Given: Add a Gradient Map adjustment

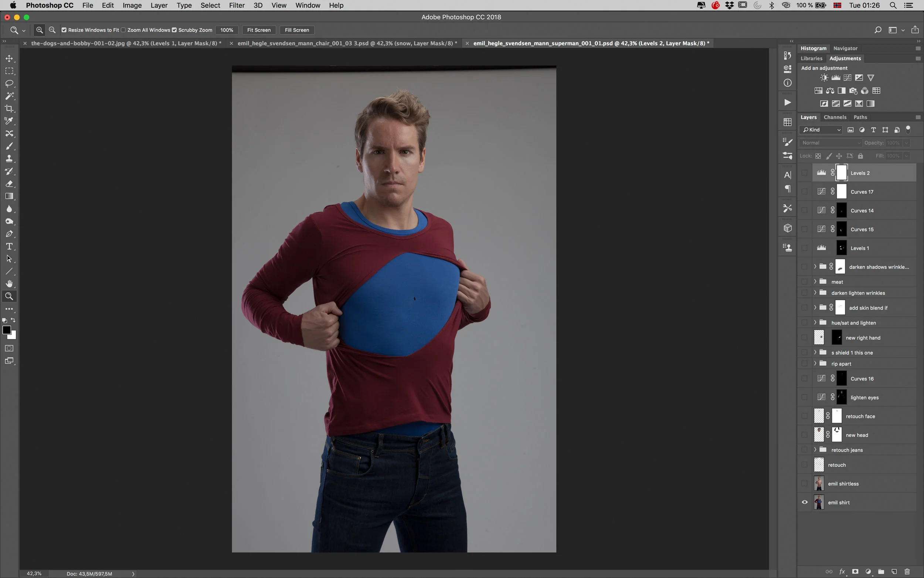Looking at the screenshot, I should pos(870,104).
